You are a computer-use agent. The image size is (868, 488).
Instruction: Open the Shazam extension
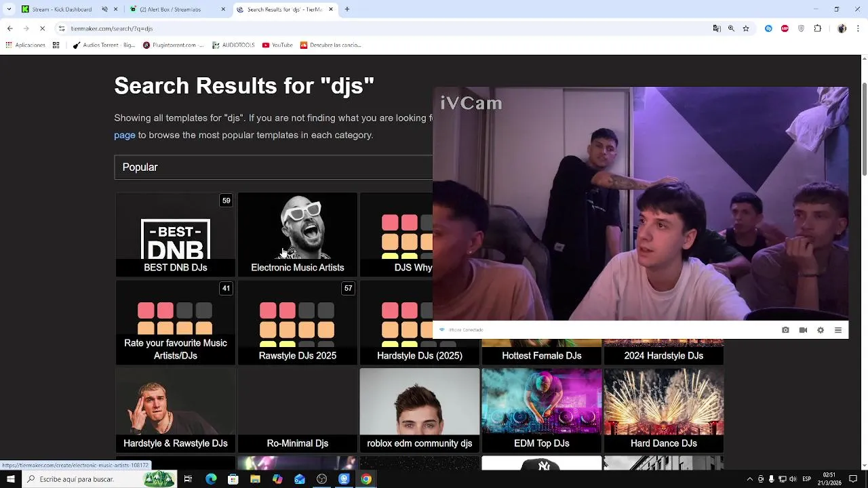pyautogui.click(x=768, y=28)
